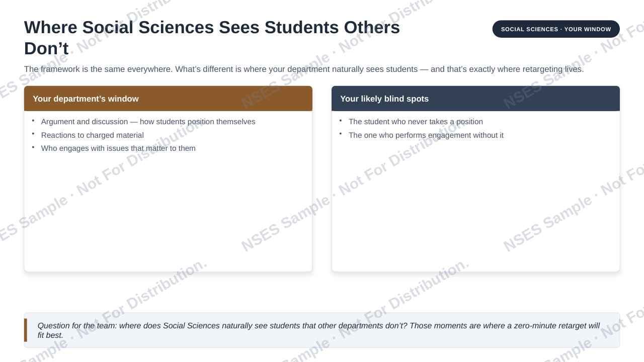
Task: Click Who engages with issues bullet
Action: click(x=118, y=148)
